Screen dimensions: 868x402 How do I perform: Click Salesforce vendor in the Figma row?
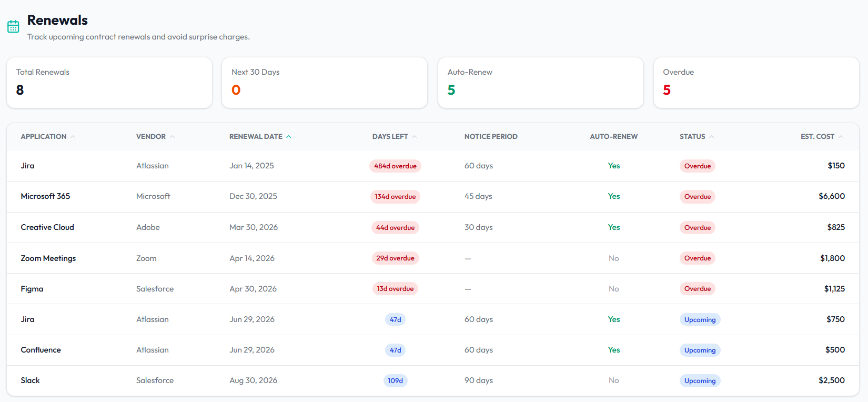[x=155, y=289]
